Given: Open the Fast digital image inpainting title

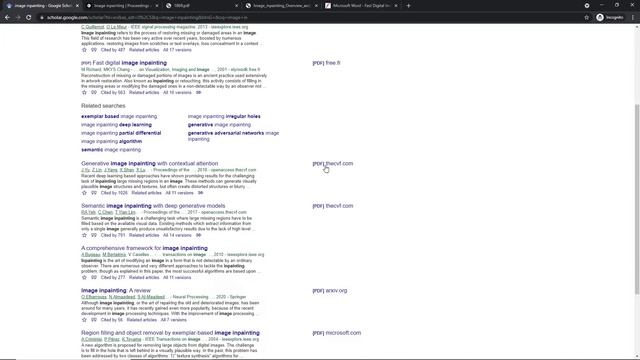Looking at the screenshot, I should coord(130,63).
